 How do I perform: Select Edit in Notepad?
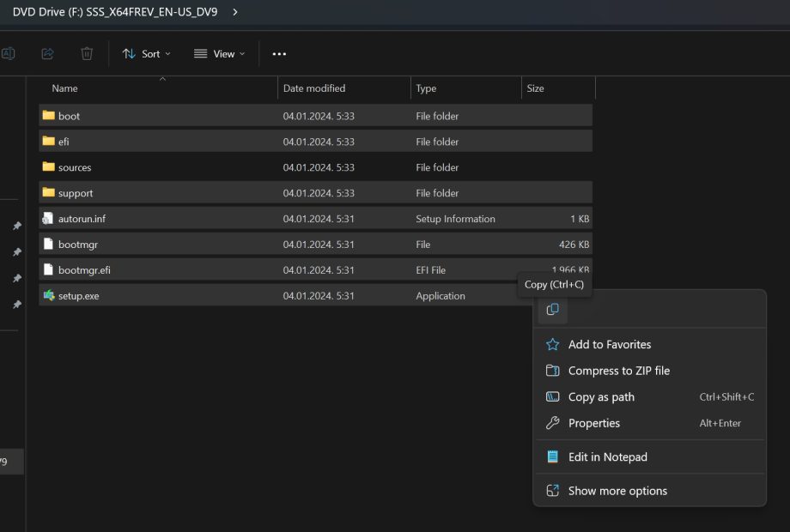(607, 457)
